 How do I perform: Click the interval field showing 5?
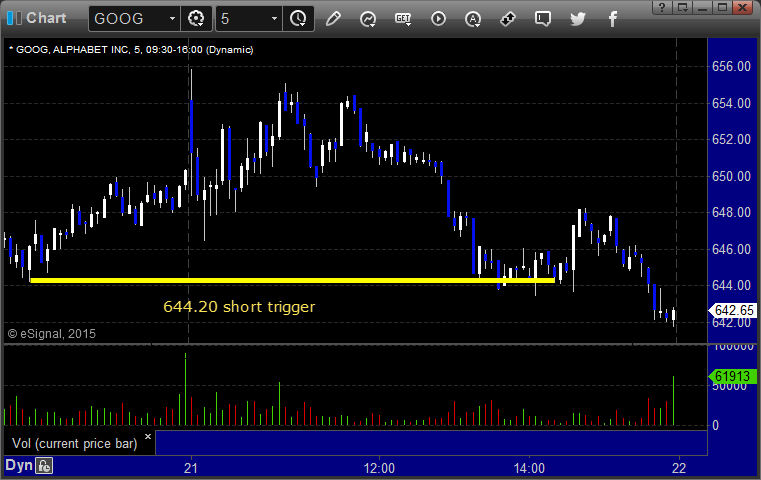[242, 19]
